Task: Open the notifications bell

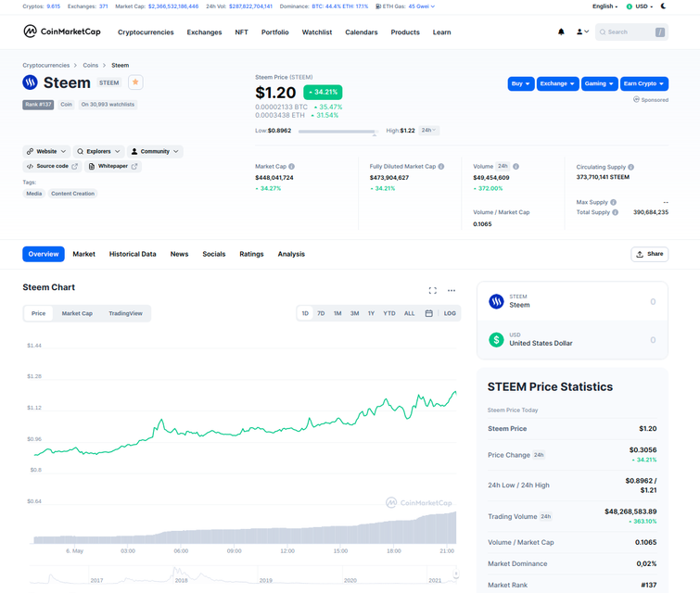Action: click(x=561, y=32)
